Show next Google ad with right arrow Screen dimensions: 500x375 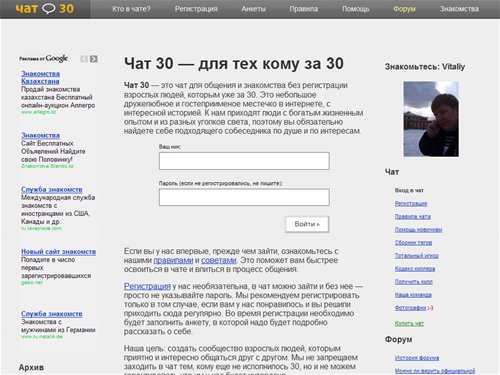coord(94,59)
